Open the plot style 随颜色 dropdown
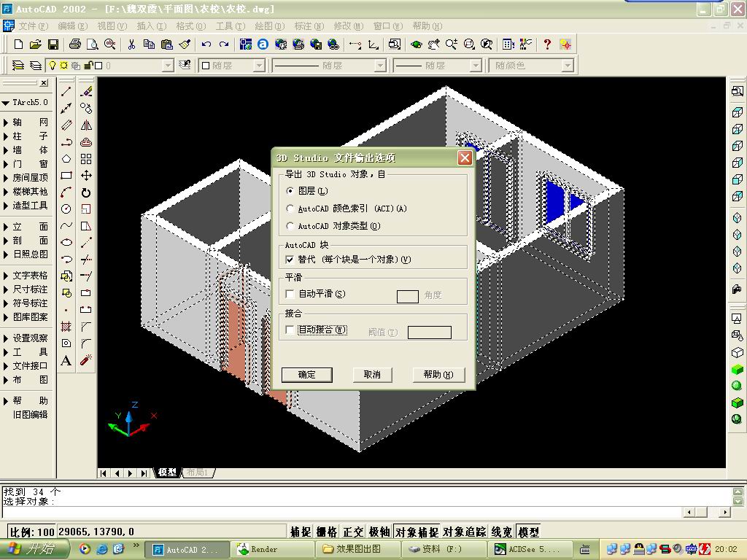 [567, 65]
